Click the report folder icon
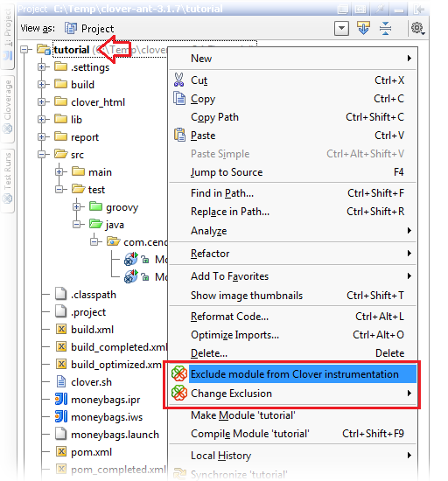The height and width of the screenshot is (481, 448). click(60, 136)
